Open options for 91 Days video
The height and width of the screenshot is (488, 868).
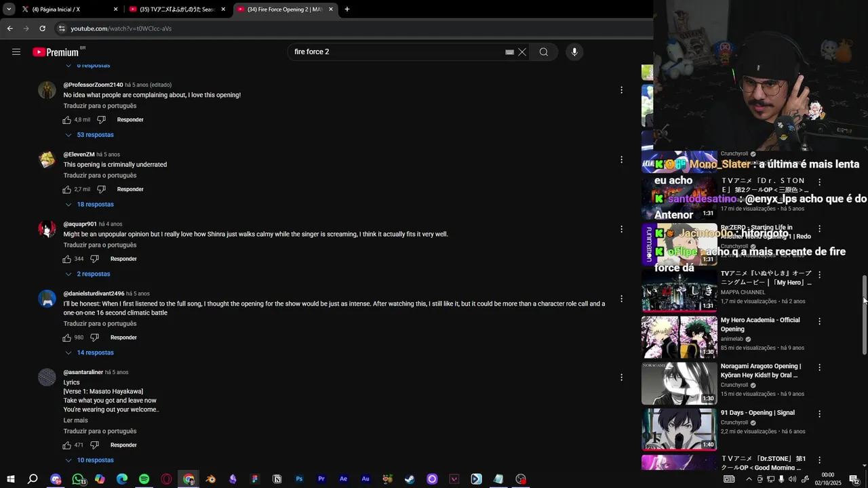click(x=819, y=413)
